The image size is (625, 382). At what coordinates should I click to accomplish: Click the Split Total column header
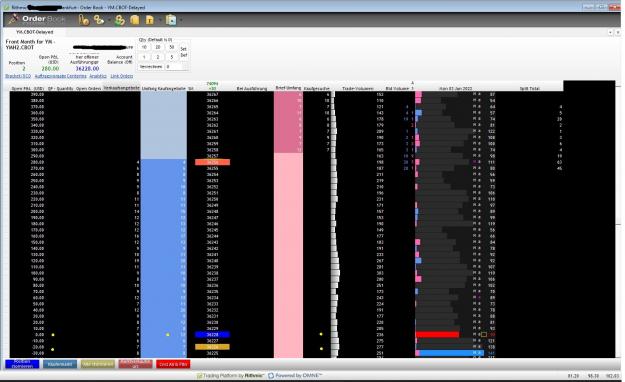(530, 89)
